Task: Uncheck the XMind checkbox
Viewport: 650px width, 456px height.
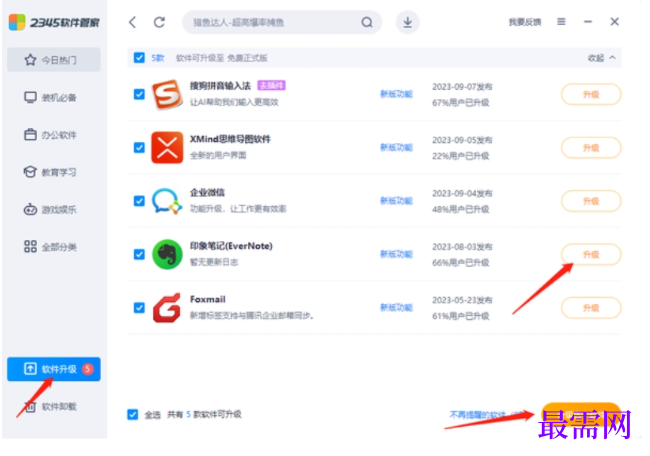Action: click(x=139, y=148)
